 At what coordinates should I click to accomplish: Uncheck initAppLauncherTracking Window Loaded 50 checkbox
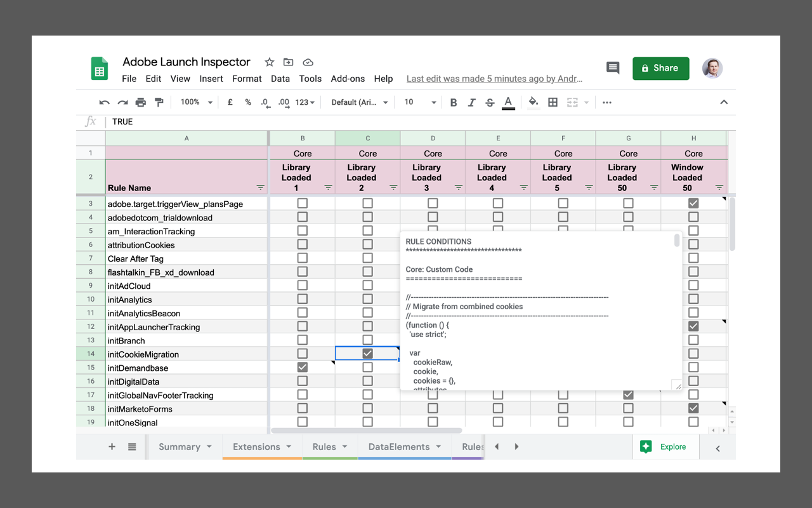[693, 326]
